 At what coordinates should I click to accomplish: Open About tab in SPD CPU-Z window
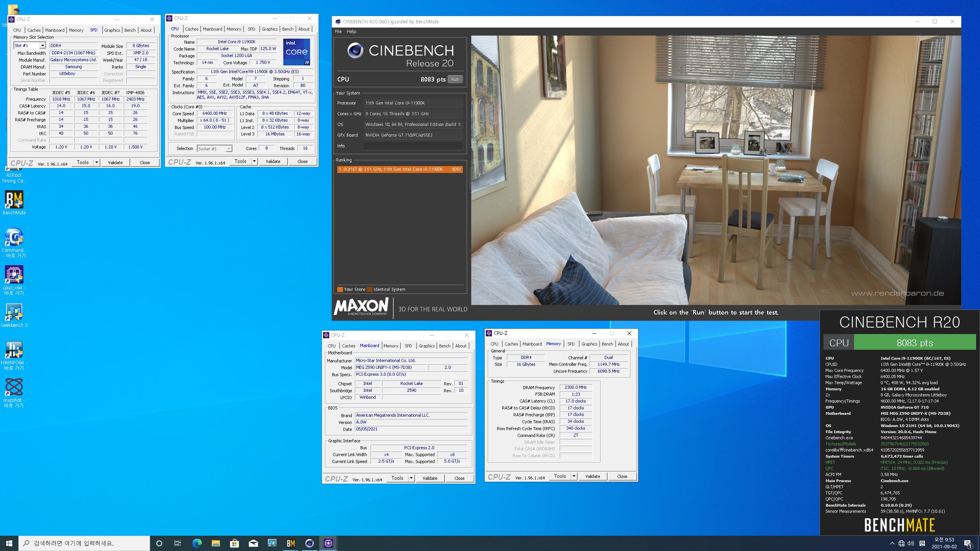146,30
